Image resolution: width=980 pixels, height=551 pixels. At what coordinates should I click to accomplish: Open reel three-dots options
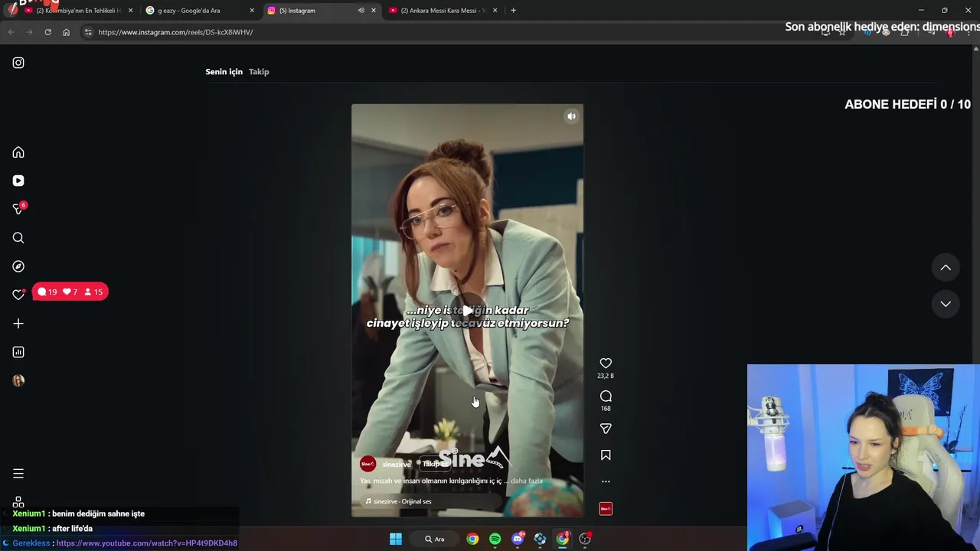pos(606,481)
